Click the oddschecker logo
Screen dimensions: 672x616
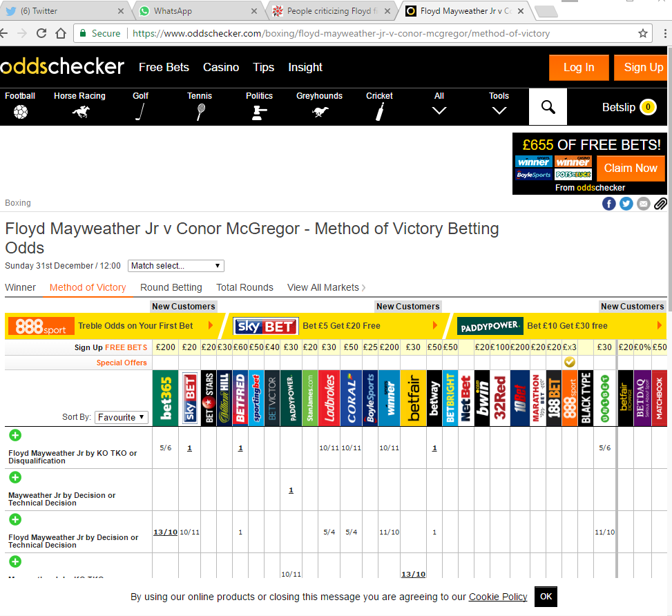[x=62, y=66]
